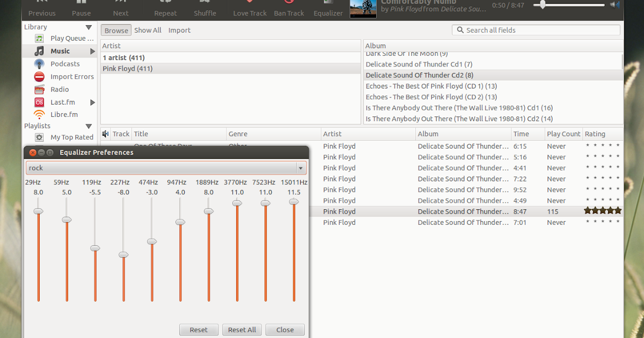Close the Equalizer Preferences dialog
Viewport: 644px width, 338px height.
(x=285, y=329)
